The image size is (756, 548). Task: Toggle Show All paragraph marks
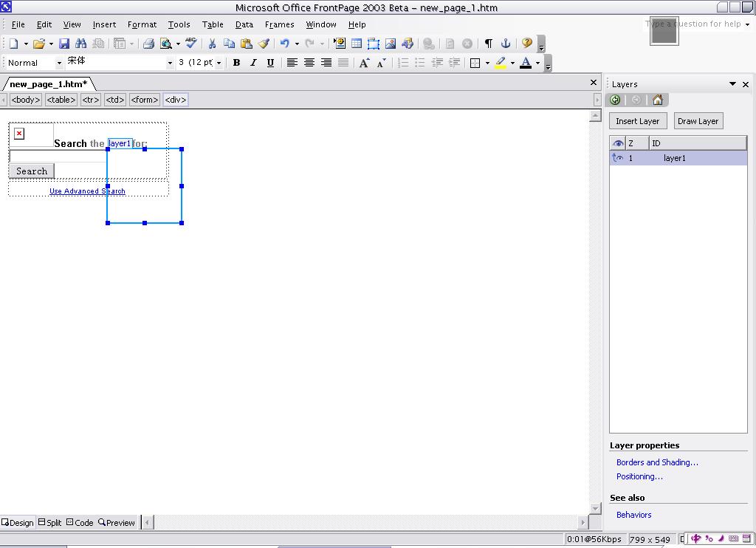488,44
